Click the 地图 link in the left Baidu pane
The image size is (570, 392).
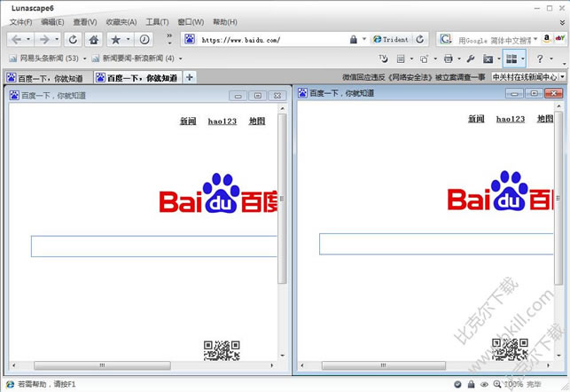tap(257, 122)
